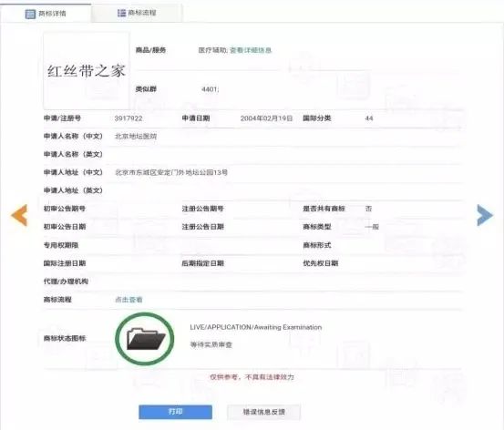Click the 点击查看 trademark process link

tap(129, 300)
